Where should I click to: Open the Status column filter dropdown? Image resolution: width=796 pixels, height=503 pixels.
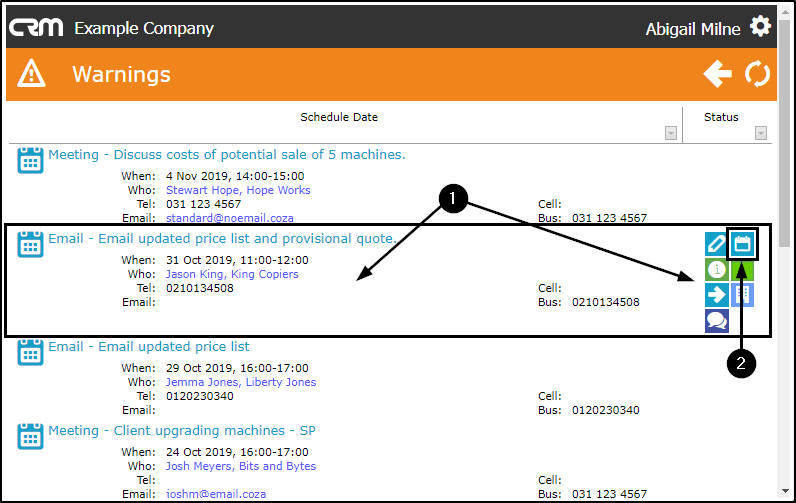(760, 133)
